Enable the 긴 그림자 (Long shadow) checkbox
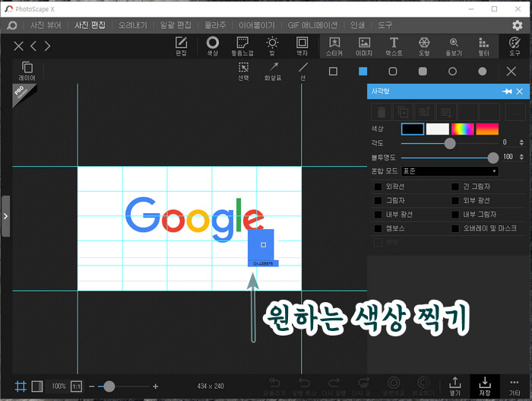The image size is (532, 401). 455,186
